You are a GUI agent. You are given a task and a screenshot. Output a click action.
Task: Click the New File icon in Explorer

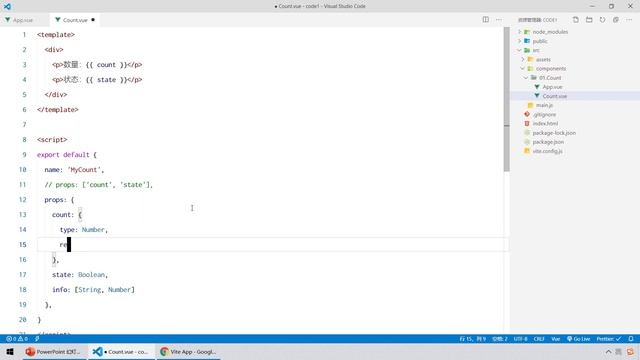pos(576,20)
